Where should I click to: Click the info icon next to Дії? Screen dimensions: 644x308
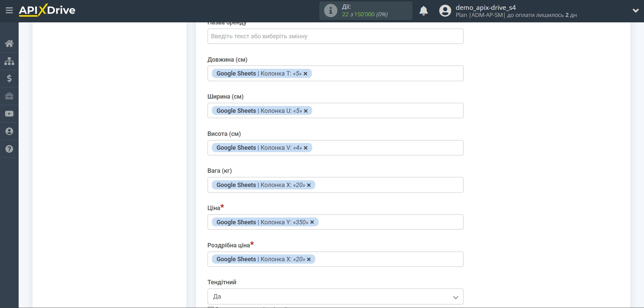330,11
